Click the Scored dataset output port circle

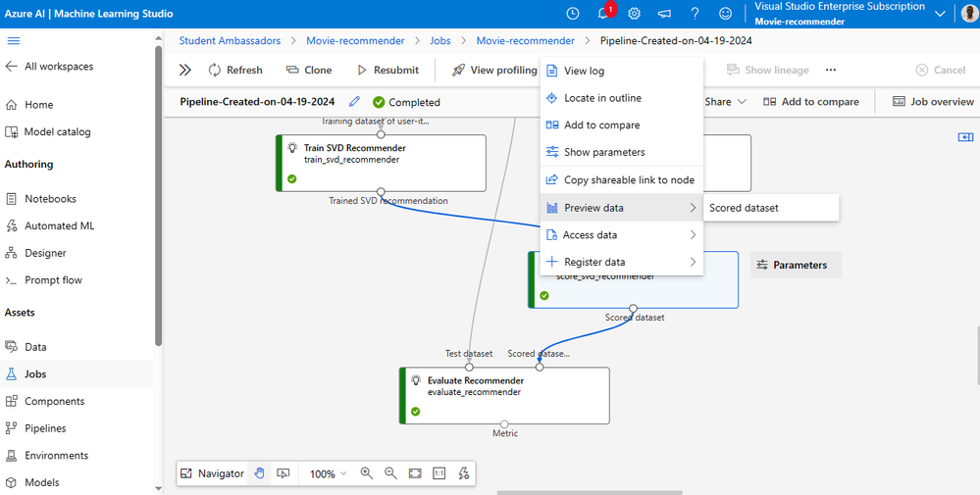pyautogui.click(x=633, y=309)
